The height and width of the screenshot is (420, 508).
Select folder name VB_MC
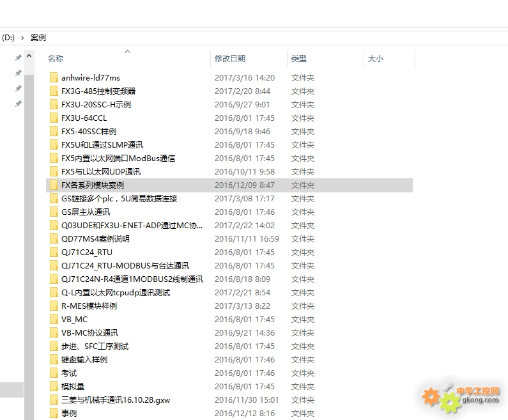pyautogui.click(x=75, y=320)
